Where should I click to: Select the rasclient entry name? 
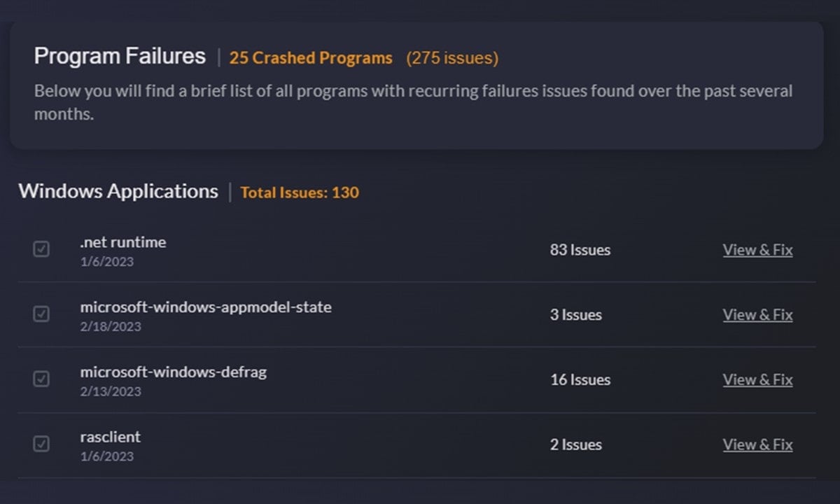(x=110, y=437)
